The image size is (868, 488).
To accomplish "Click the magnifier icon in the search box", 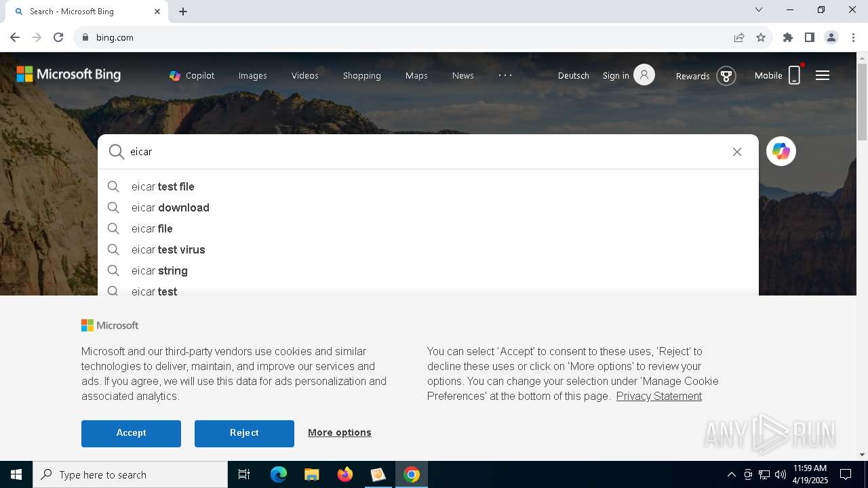I will [x=117, y=152].
